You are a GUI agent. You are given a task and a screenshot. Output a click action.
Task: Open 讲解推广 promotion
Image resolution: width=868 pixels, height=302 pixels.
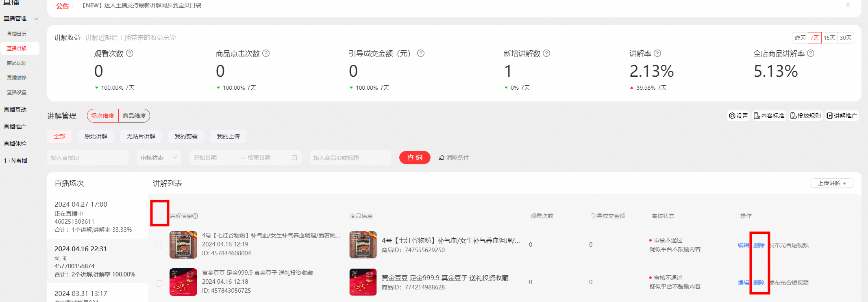[842, 116]
